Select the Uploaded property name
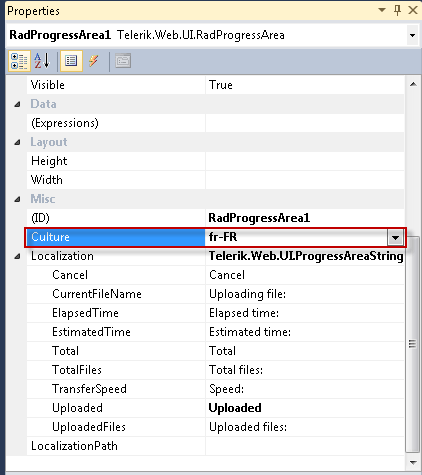Screen dimensions: 422x475 pos(77,408)
